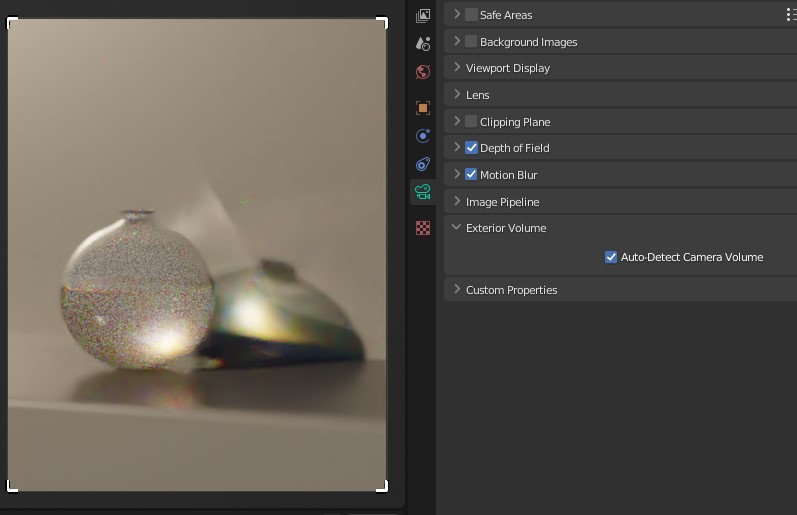Open the Object properties tab
Image resolution: width=797 pixels, height=515 pixels.
[423, 108]
